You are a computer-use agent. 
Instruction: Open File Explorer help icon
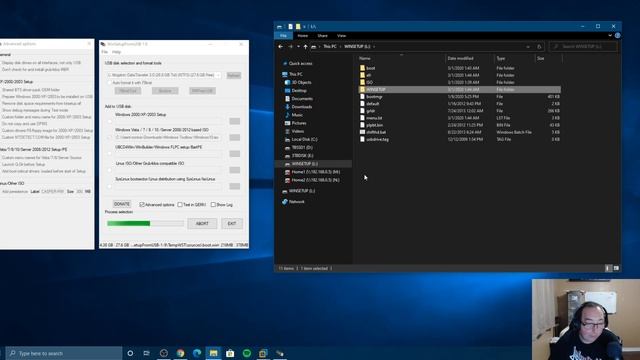click(x=618, y=36)
